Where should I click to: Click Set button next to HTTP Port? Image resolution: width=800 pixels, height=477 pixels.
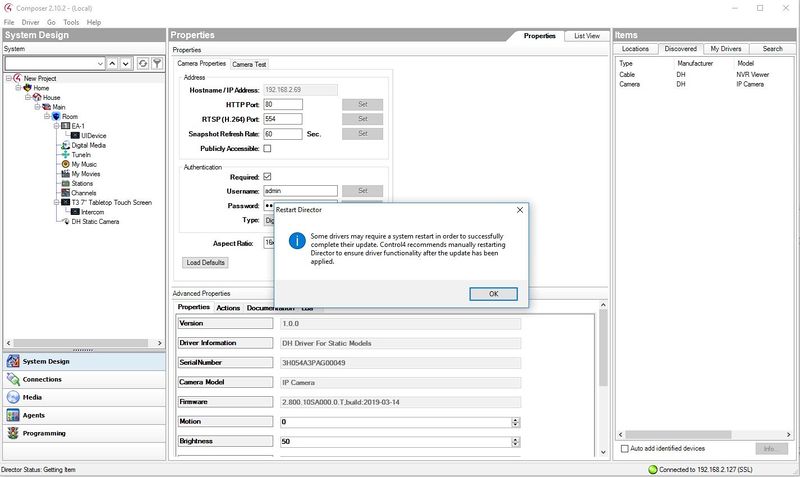click(x=362, y=104)
